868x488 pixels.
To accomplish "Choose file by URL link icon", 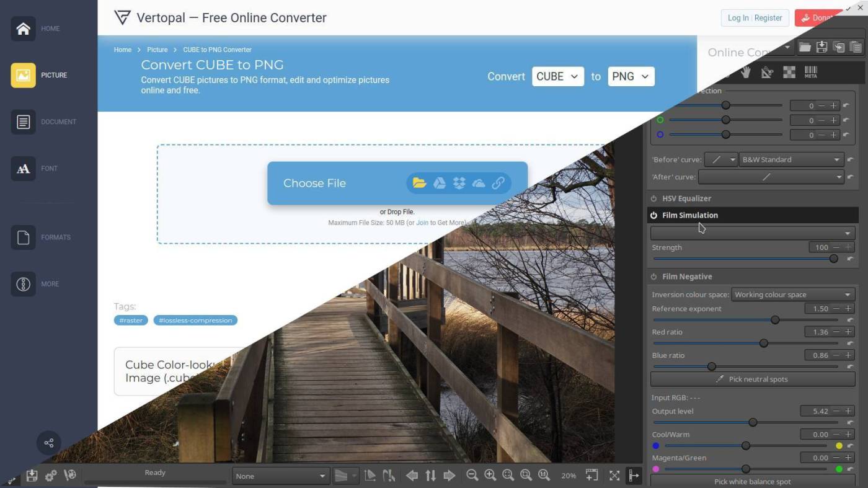I will coord(498,183).
